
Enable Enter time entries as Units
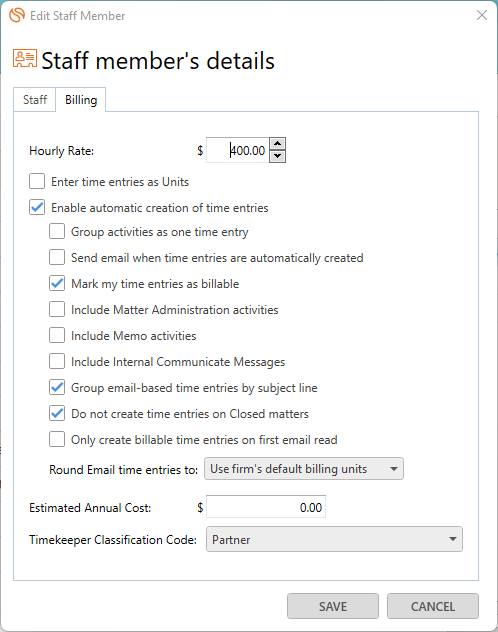click(x=37, y=181)
